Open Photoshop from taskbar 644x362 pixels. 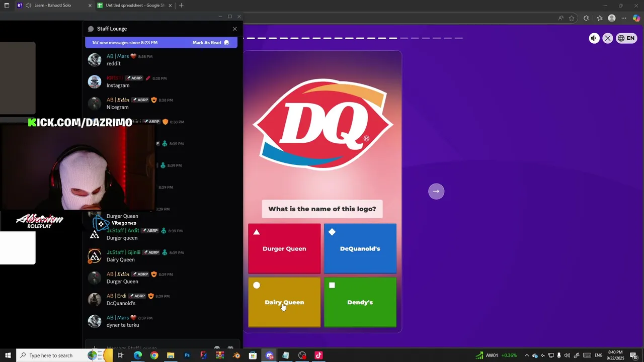tap(187, 355)
